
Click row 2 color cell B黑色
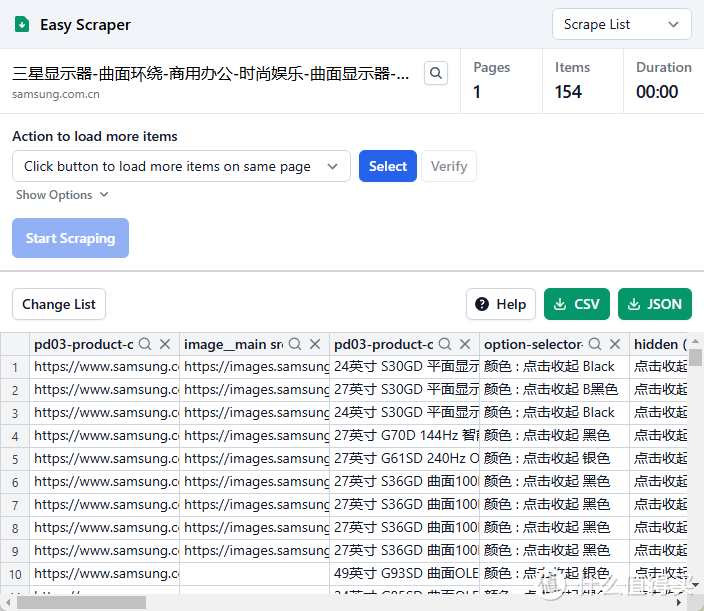pos(554,390)
